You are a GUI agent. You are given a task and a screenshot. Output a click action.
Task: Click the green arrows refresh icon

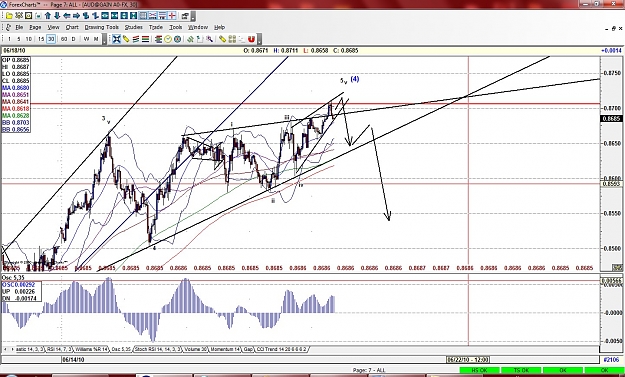(x=190, y=39)
